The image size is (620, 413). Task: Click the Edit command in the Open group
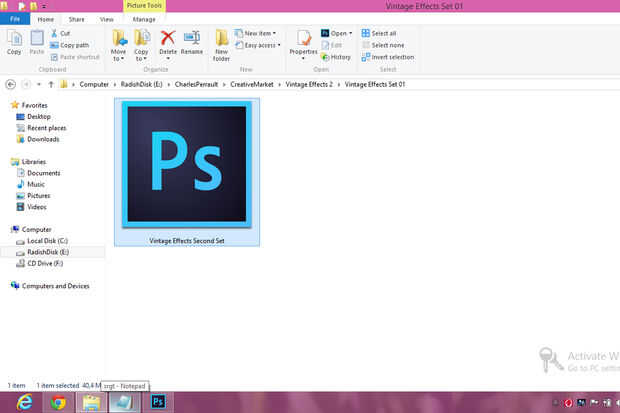[x=332, y=45]
